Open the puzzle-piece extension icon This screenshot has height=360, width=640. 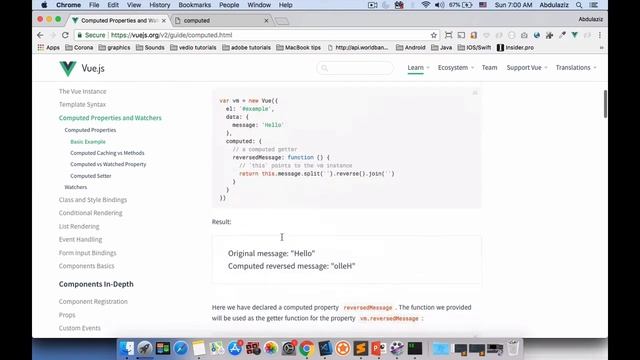tap(549, 35)
